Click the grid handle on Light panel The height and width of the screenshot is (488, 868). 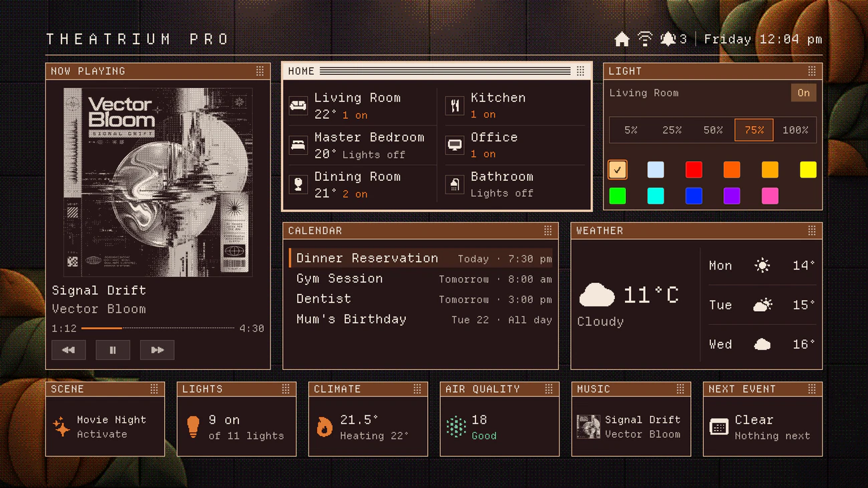click(x=812, y=71)
